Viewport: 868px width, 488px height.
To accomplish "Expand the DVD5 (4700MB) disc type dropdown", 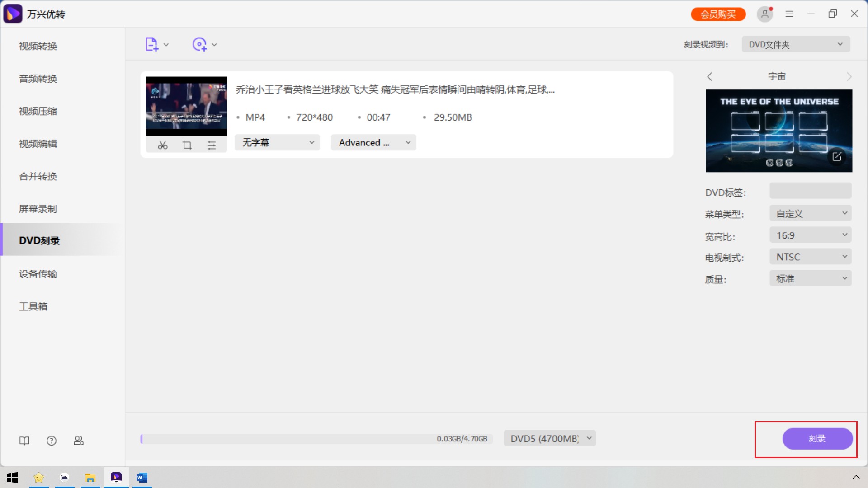I will click(550, 438).
